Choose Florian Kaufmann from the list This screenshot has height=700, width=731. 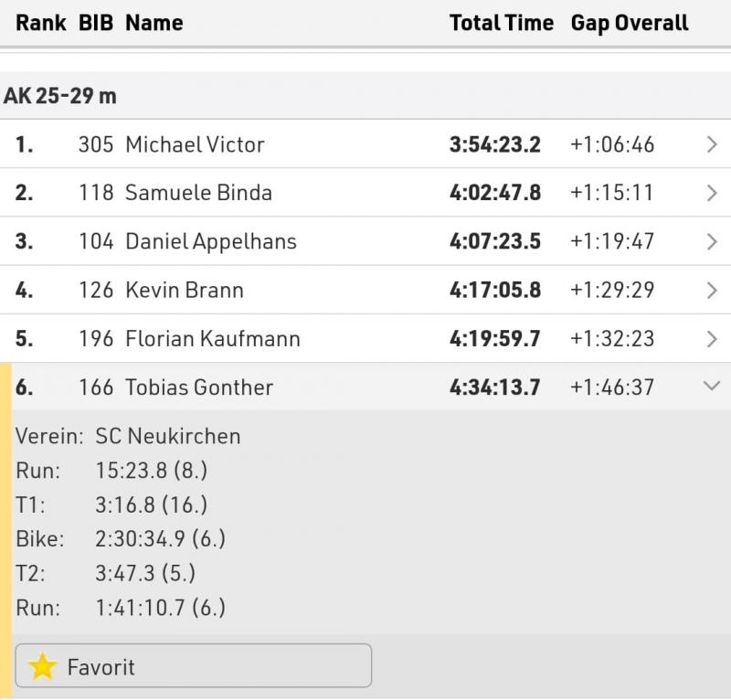pos(213,338)
